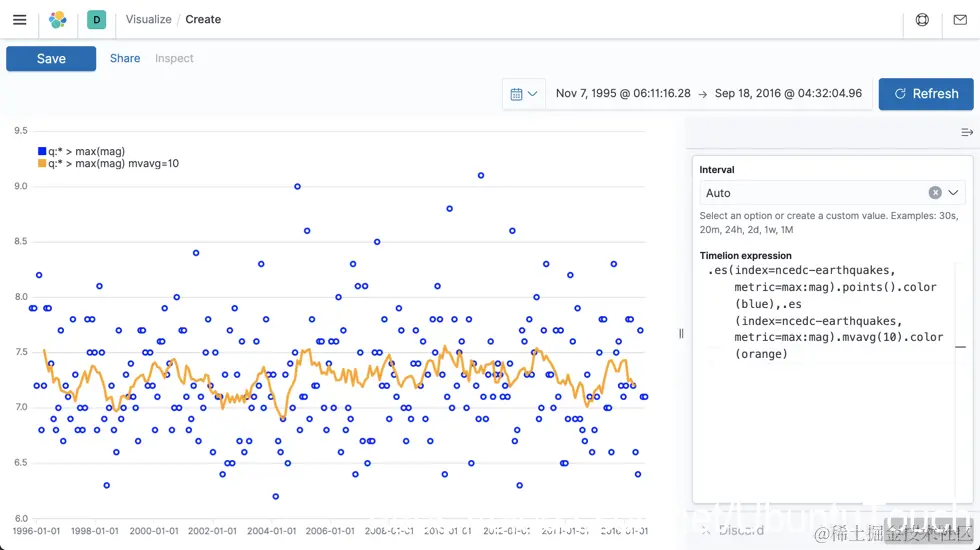Clear the Auto interval value
The image size is (980, 550).
pos(934,193)
